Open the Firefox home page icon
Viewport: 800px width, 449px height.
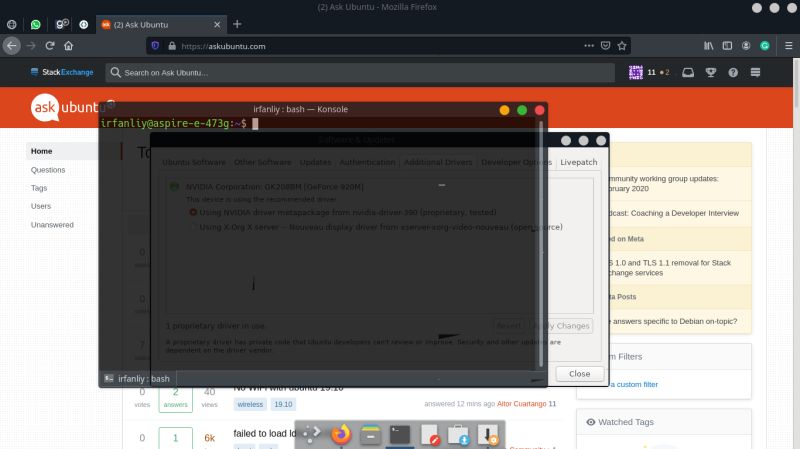click(68, 46)
